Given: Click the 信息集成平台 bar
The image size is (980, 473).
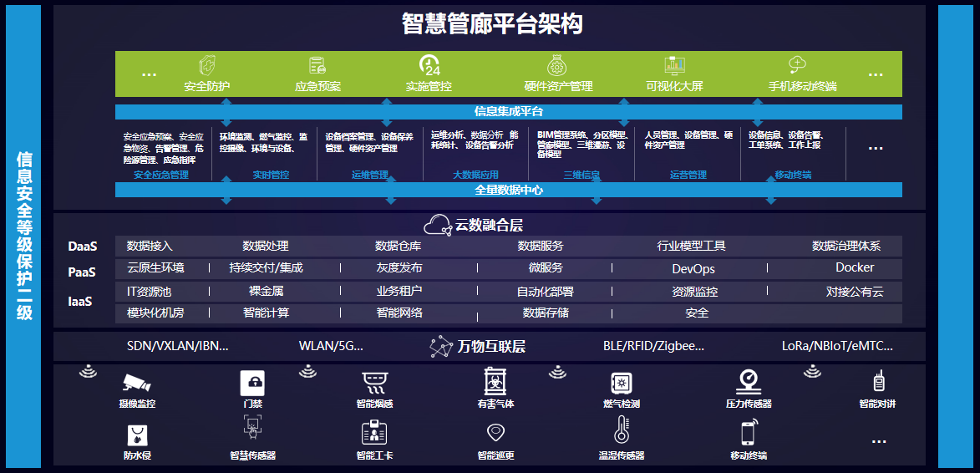Looking at the screenshot, I should pos(509,112).
